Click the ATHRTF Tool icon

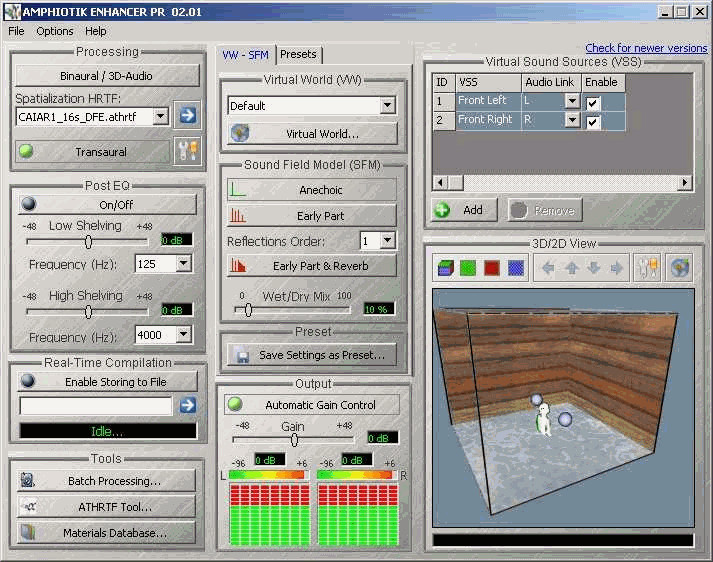pos(29,506)
